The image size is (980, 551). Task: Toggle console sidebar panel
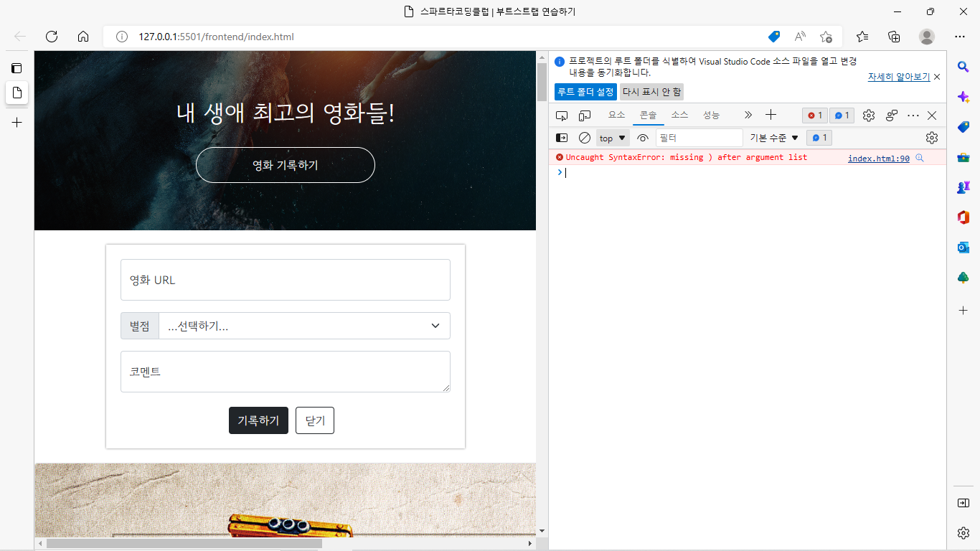click(562, 138)
